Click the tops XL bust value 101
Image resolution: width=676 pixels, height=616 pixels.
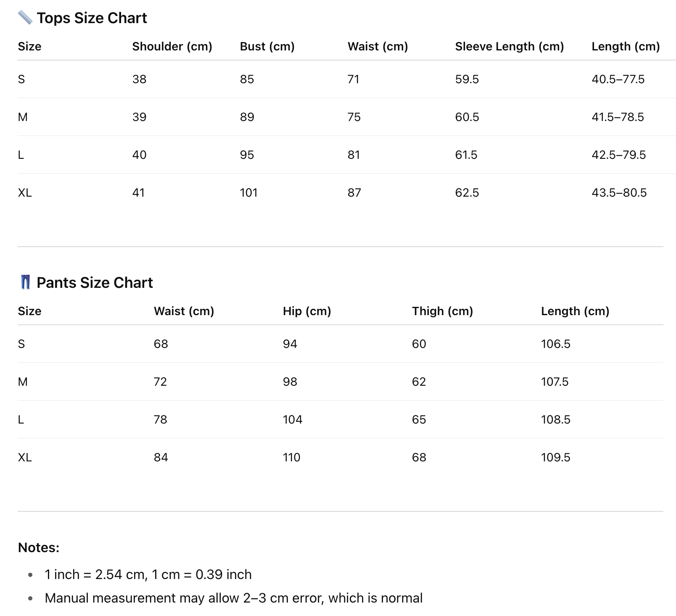(x=248, y=192)
